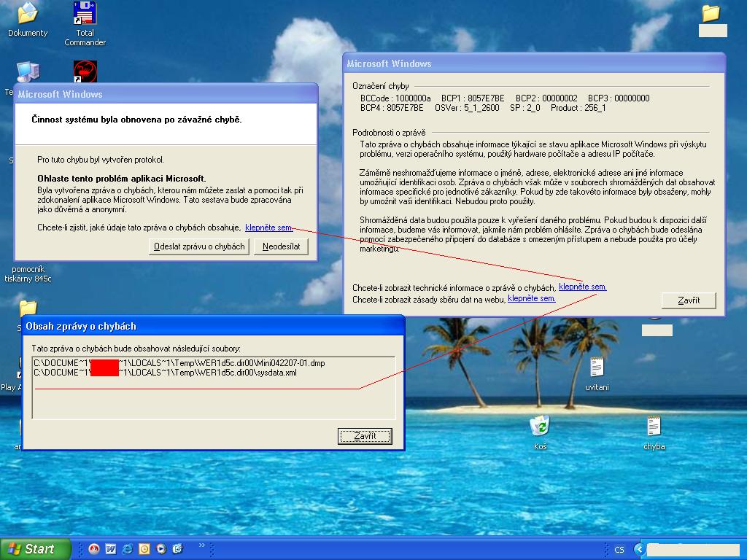Click the BCP2 : 00000002 value
This screenshot has width=747, height=560.
pyautogui.click(x=546, y=98)
